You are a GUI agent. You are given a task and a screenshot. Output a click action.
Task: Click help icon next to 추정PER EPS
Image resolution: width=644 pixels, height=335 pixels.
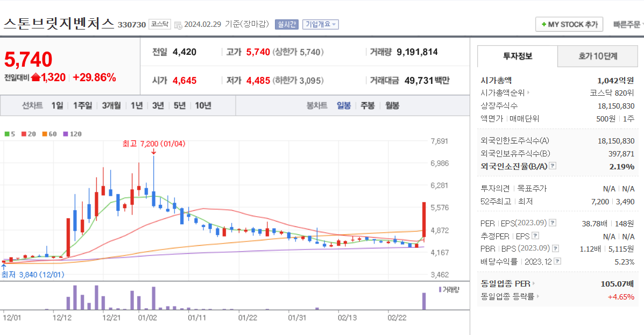point(535,236)
